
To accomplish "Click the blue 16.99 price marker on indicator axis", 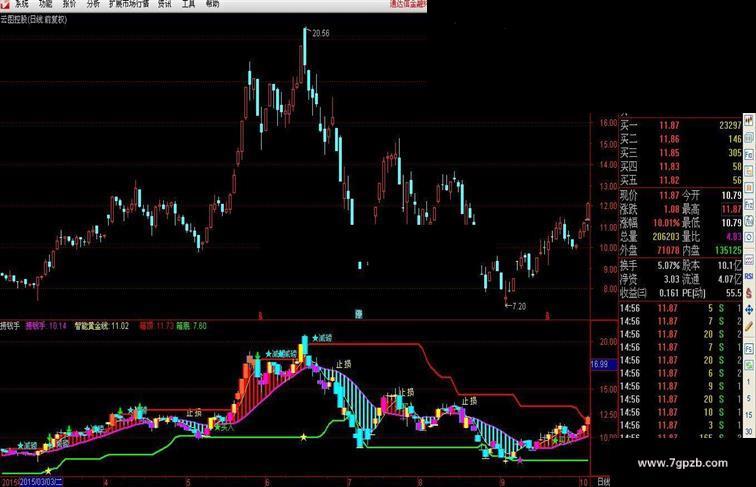I will click(x=603, y=364).
